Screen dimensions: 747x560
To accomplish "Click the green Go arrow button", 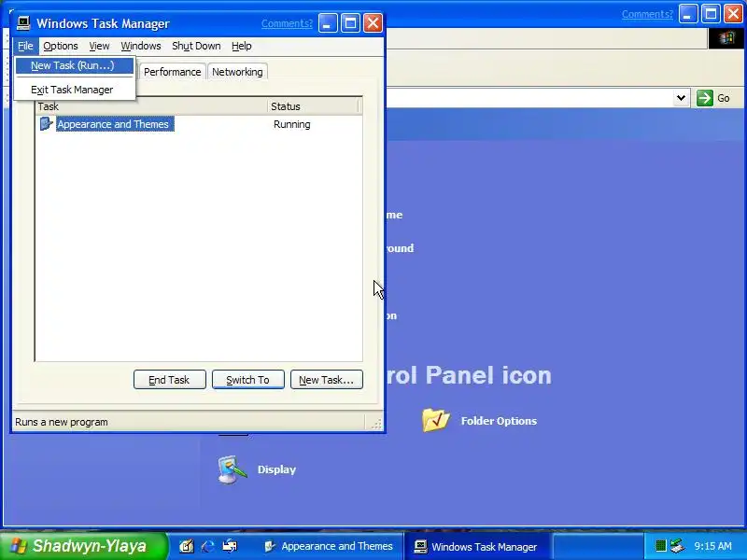I will [705, 98].
